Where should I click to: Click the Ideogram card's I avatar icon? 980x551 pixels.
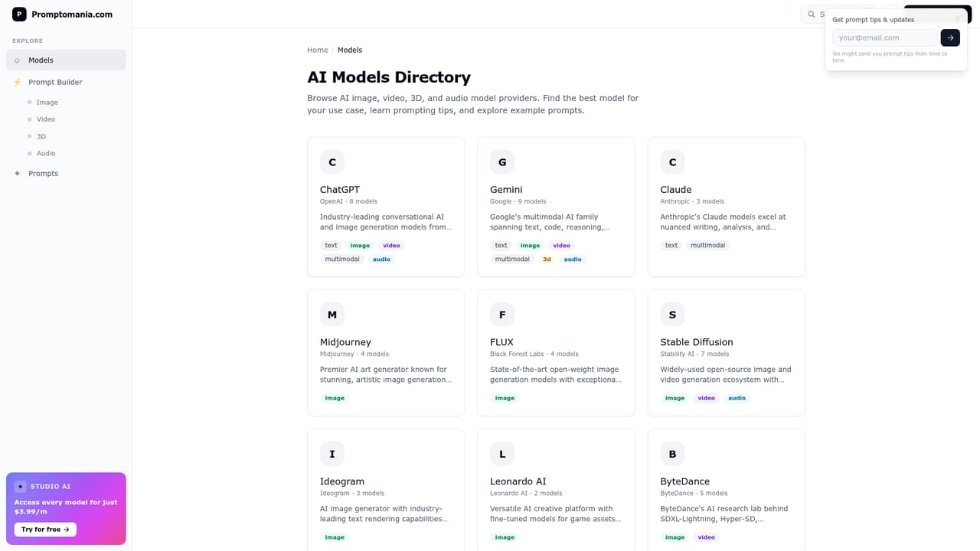(x=332, y=454)
